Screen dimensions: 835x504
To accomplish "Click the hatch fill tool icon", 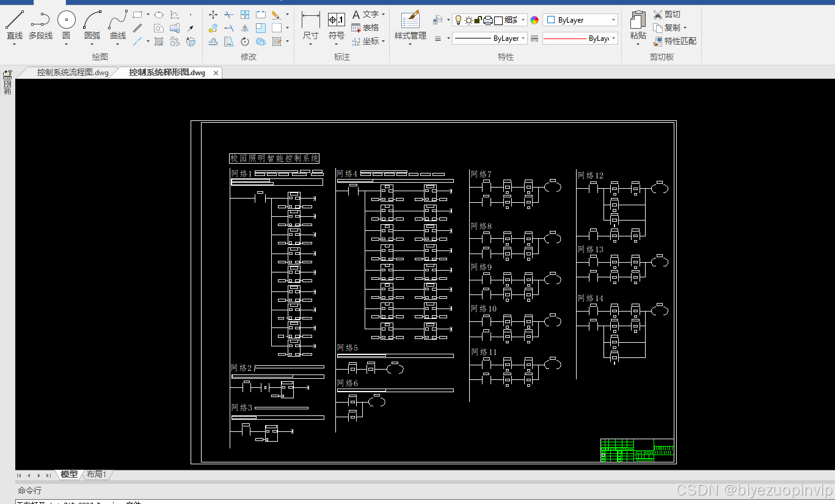I will pos(158,42).
